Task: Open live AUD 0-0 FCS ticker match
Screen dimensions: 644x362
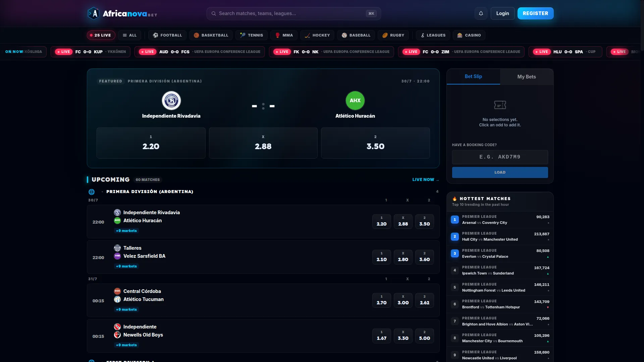Action: 200,52
